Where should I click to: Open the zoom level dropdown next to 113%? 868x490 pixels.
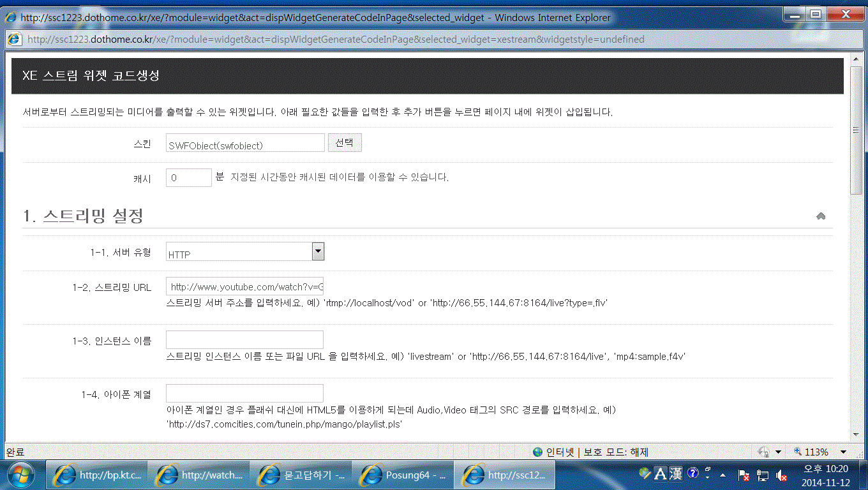[842, 451]
